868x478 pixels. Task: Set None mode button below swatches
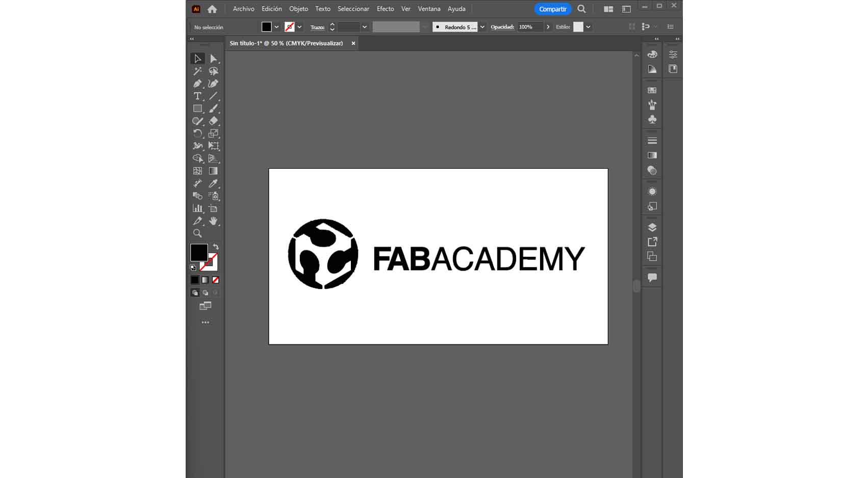tap(216, 280)
